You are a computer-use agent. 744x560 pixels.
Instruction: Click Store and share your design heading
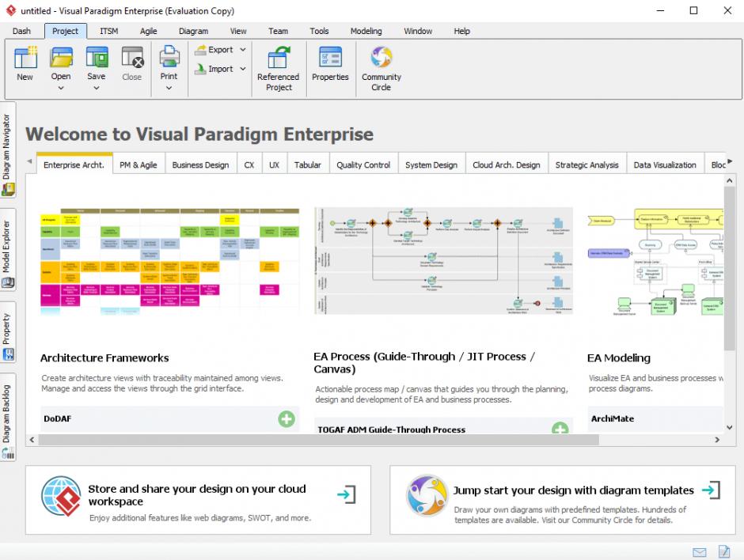click(x=197, y=495)
